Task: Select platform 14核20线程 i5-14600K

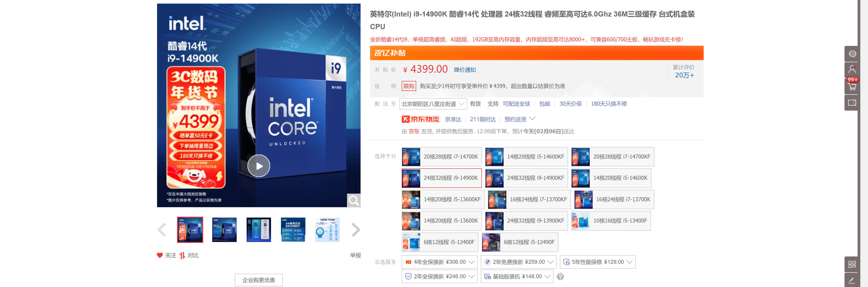Action: (x=611, y=178)
